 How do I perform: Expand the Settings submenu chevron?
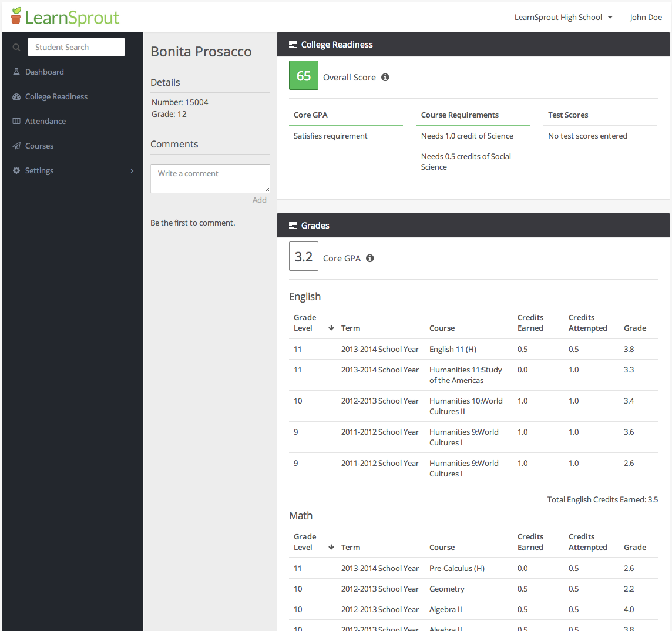pyautogui.click(x=132, y=170)
